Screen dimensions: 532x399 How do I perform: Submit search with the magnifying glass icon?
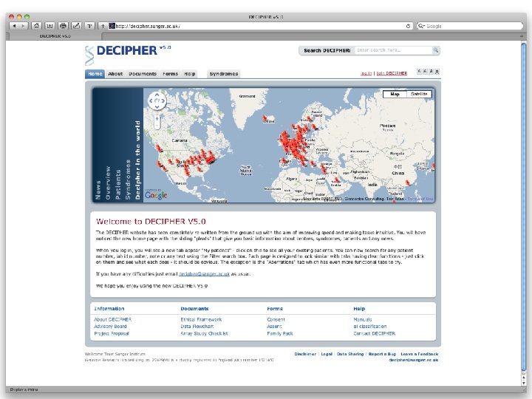pos(435,50)
